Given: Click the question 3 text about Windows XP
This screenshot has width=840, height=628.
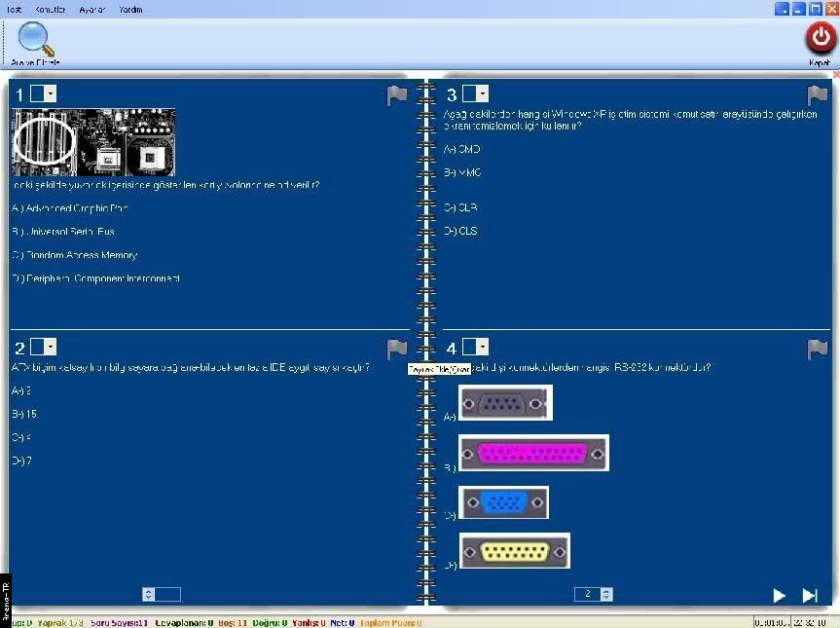Looking at the screenshot, I should pos(631,120).
